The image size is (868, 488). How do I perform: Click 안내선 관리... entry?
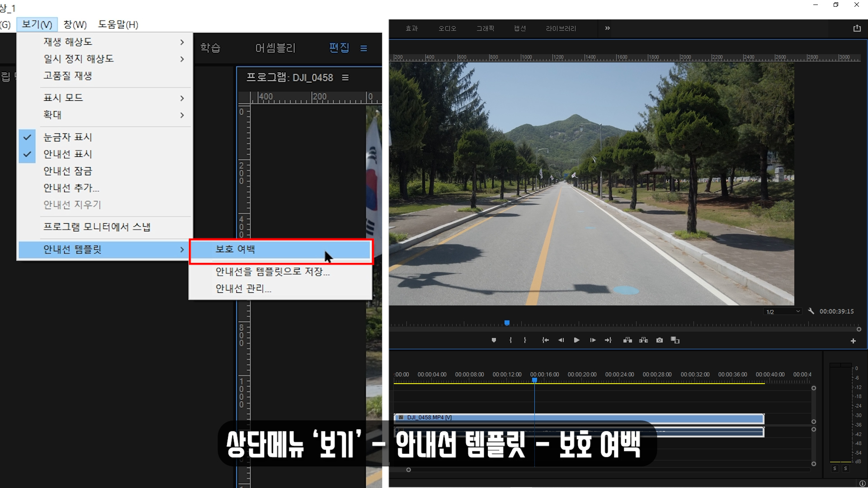coord(243,288)
